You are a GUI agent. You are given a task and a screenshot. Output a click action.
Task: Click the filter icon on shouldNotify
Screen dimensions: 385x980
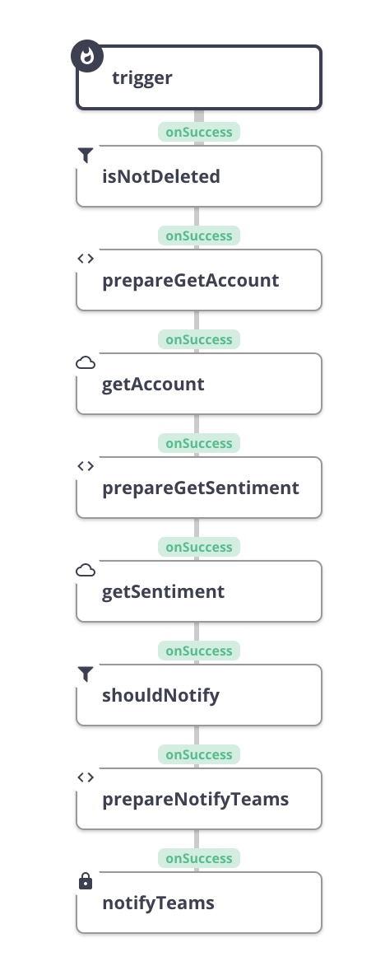(x=86, y=674)
